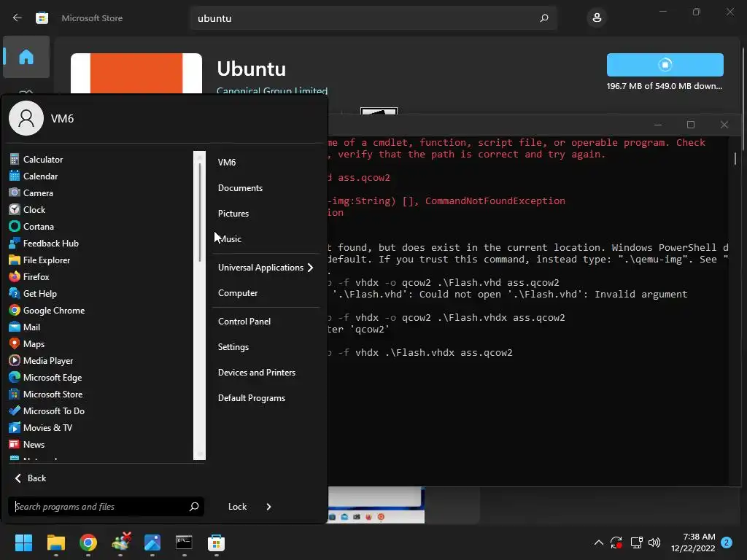Screen dimensions: 747x560
Task: Open File Explorer from start menu list
Action: tap(39, 260)
